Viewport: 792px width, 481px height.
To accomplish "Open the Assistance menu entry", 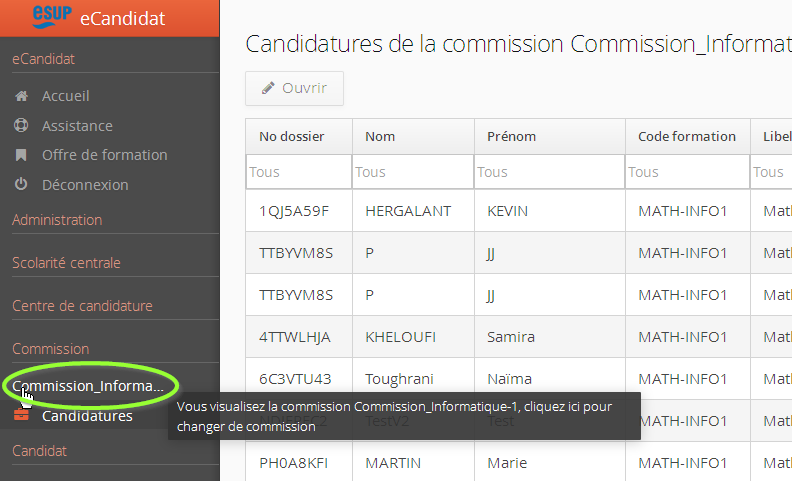I will 77,126.
